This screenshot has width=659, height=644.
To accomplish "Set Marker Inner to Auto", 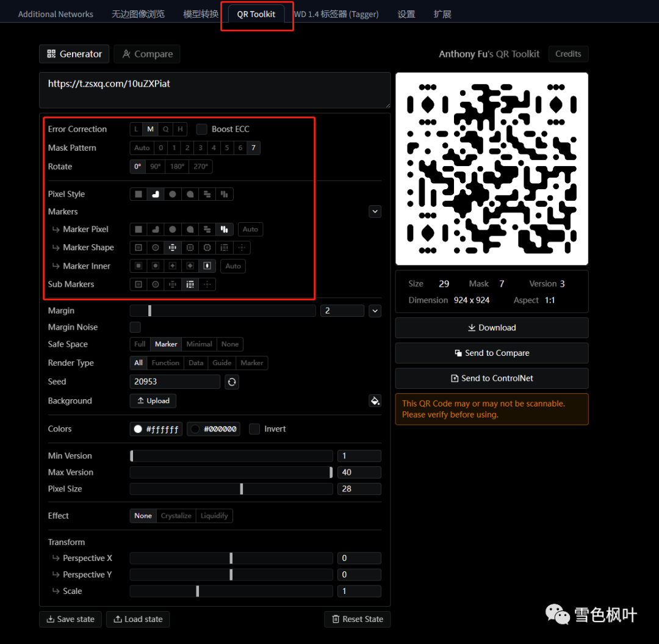I will [x=233, y=266].
